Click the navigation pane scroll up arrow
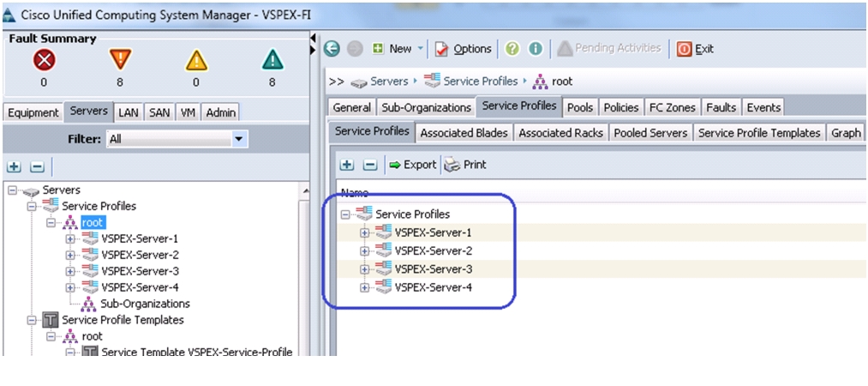 tap(305, 191)
